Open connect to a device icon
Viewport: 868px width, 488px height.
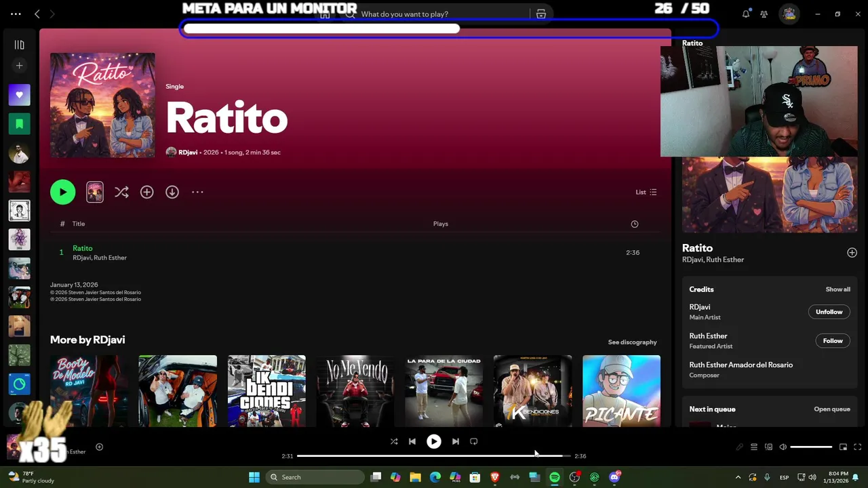click(x=768, y=447)
